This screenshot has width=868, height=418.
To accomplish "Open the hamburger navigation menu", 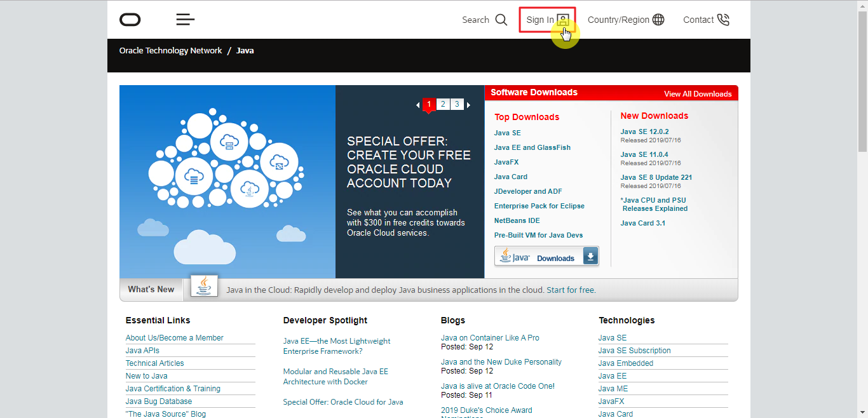I will pos(186,20).
